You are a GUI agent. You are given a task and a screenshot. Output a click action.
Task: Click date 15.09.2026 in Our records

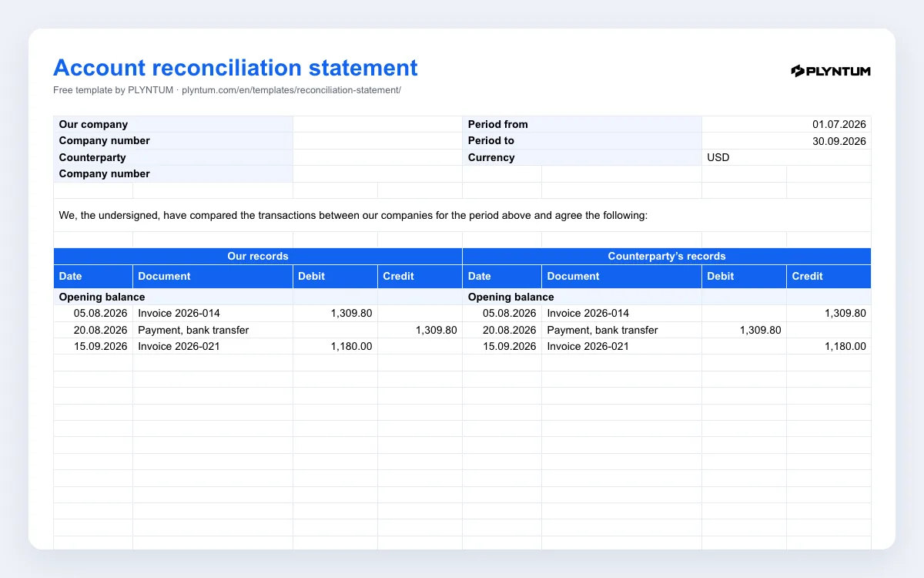tap(101, 347)
